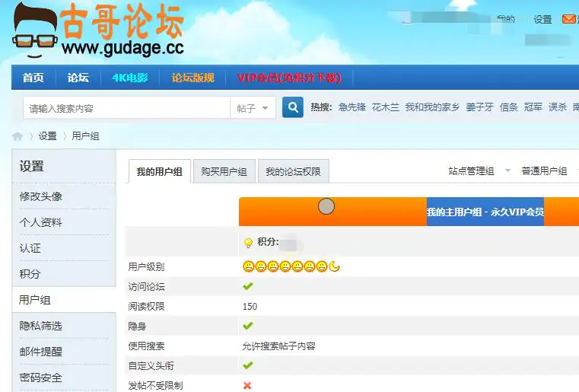This screenshot has width=579, height=392.
Task: Click hot search link 花木兰
Action: (x=386, y=107)
